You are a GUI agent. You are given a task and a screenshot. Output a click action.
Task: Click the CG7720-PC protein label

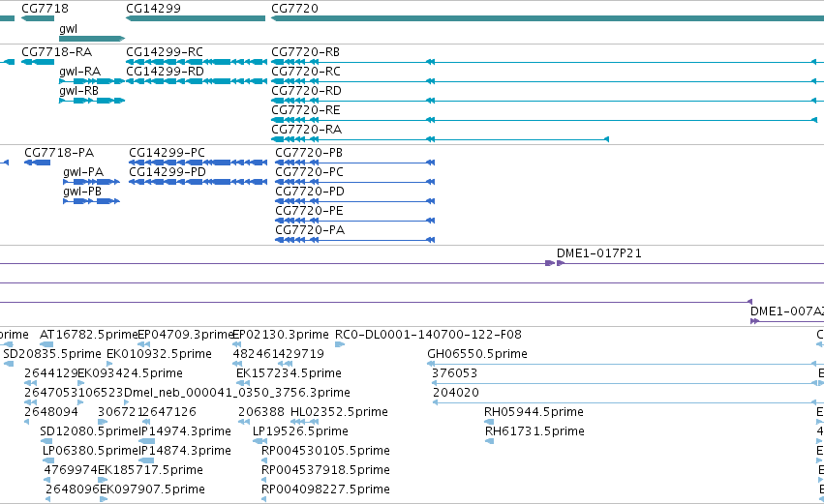[309, 172]
